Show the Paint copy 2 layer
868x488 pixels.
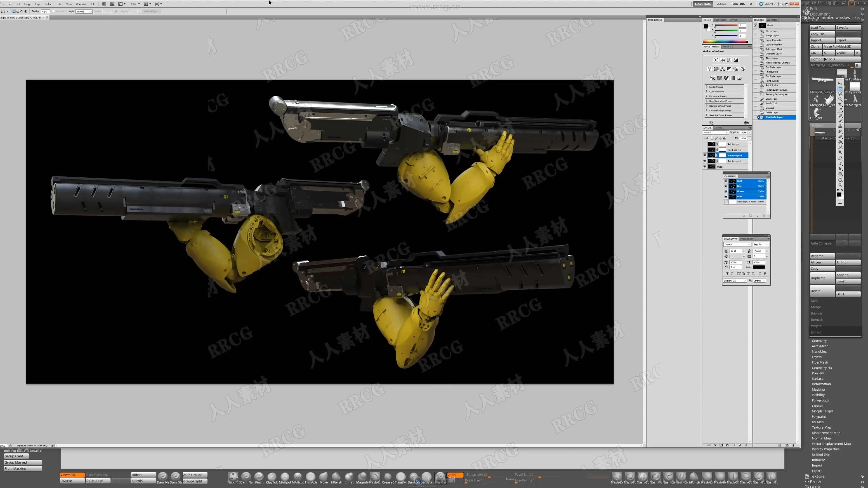pos(705,150)
